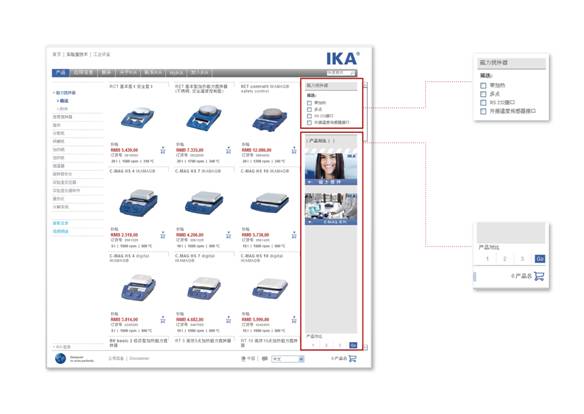Click compare icon beside the RMB 2,318 product
This screenshot has width=584, height=414.
click(163, 235)
